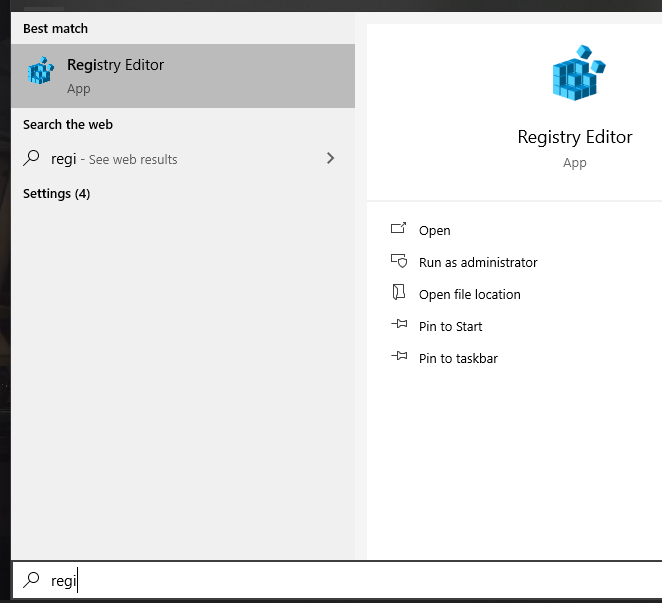
Task: Choose Run as administrator
Action: pyautogui.click(x=478, y=263)
